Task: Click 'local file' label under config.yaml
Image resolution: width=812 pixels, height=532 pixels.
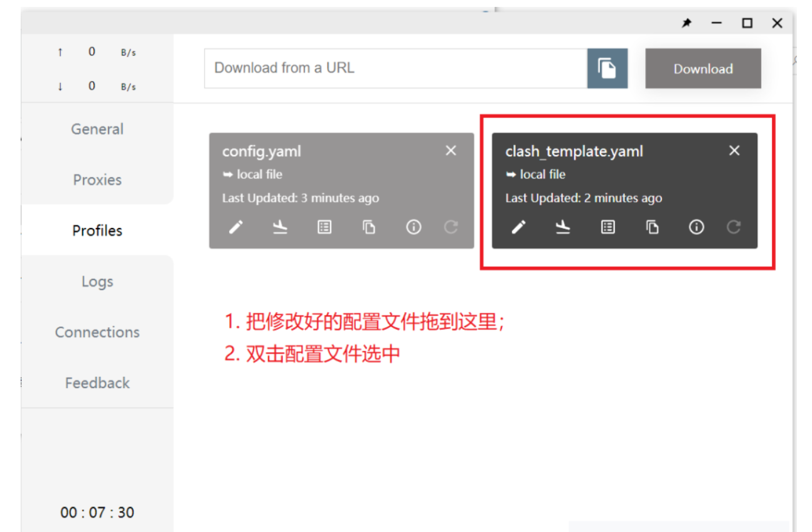Action: (x=259, y=175)
